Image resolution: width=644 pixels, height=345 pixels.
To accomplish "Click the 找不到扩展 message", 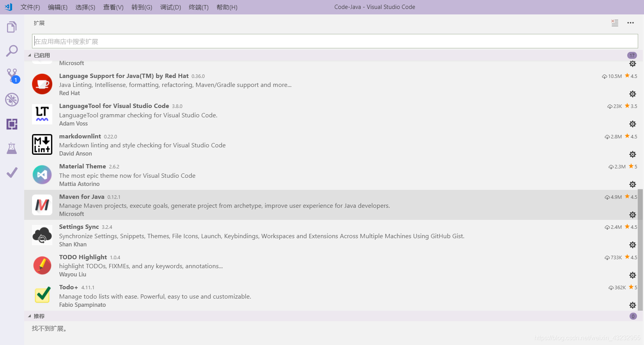I will 49,329.
